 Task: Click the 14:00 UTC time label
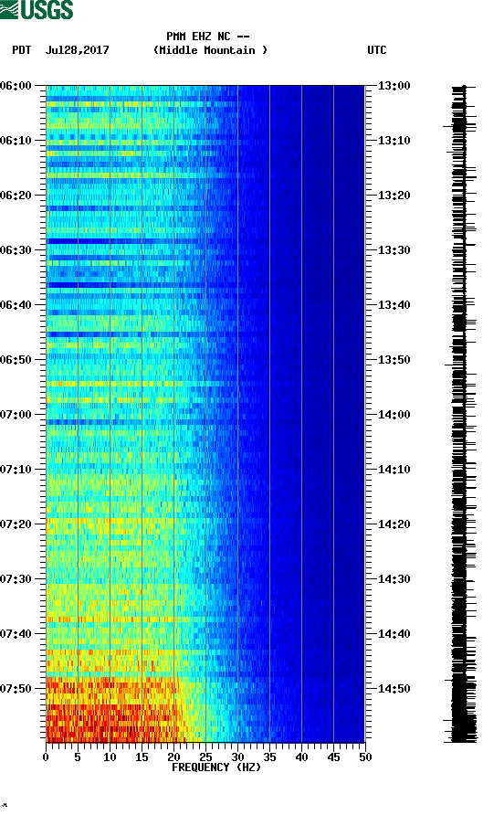tap(394, 415)
